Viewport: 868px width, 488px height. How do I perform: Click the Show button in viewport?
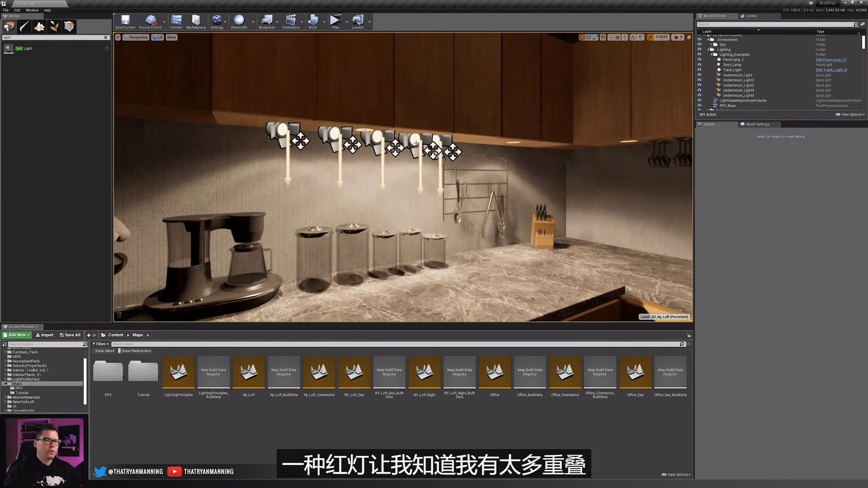(171, 38)
